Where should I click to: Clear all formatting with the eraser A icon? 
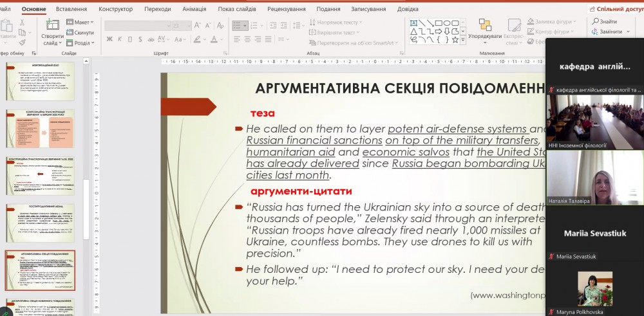coord(220,26)
